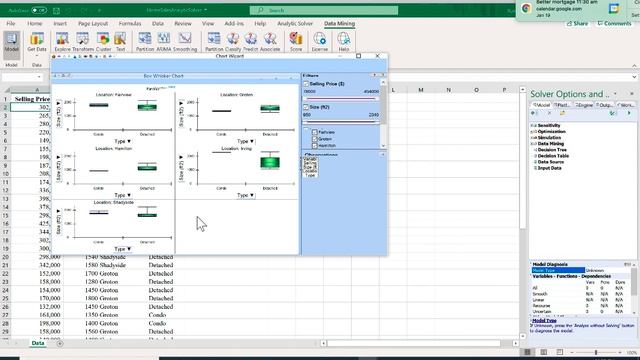
Task: Click the Page Break Preview icon in status bar
Action: (560, 352)
